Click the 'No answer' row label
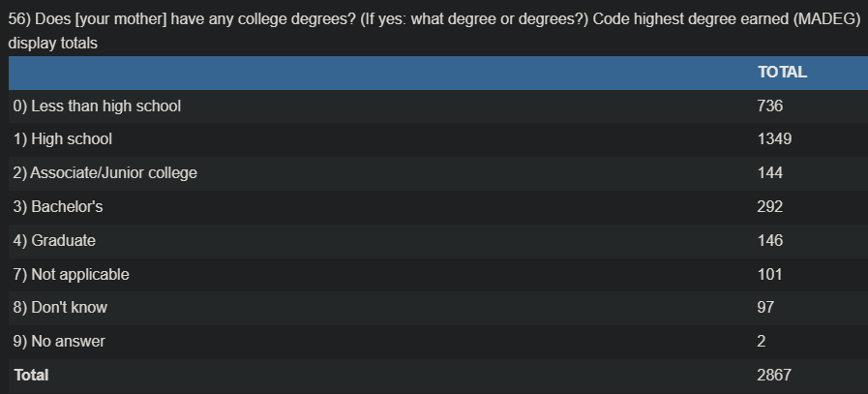868x394 pixels. [x=59, y=341]
